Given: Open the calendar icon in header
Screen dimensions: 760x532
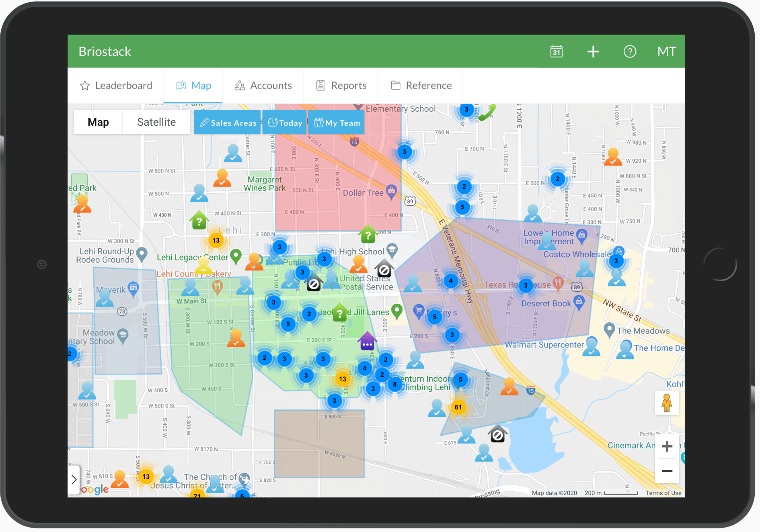Looking at the screenshot, I should pyautogui.click(x=556, y=51).
